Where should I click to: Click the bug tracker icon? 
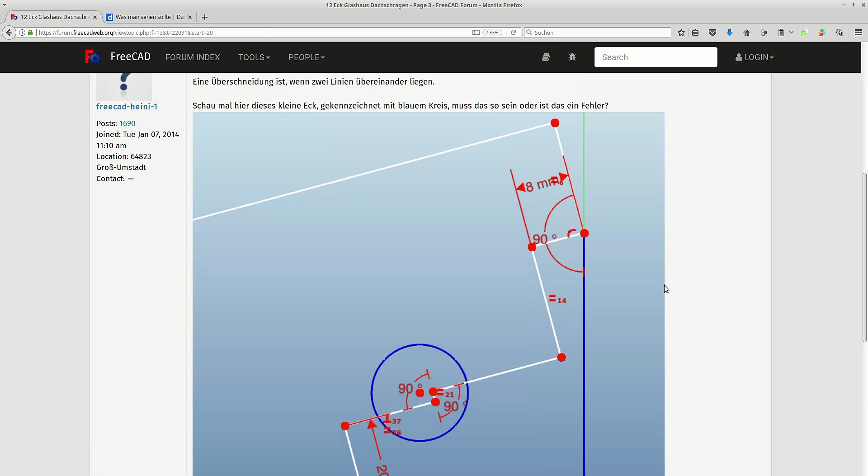(572, 57)
